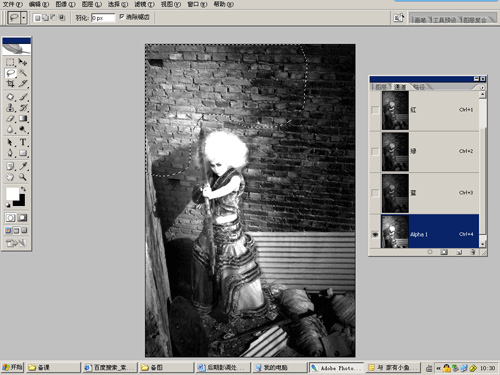Open the Channels palette flyout menu arrow
The width and height of the screenshot is (500, 375).
[x=482, y=87]
